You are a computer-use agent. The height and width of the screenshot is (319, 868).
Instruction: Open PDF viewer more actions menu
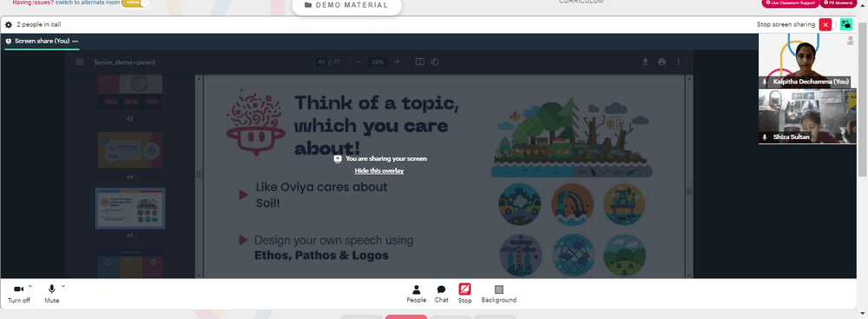[679, 62]
